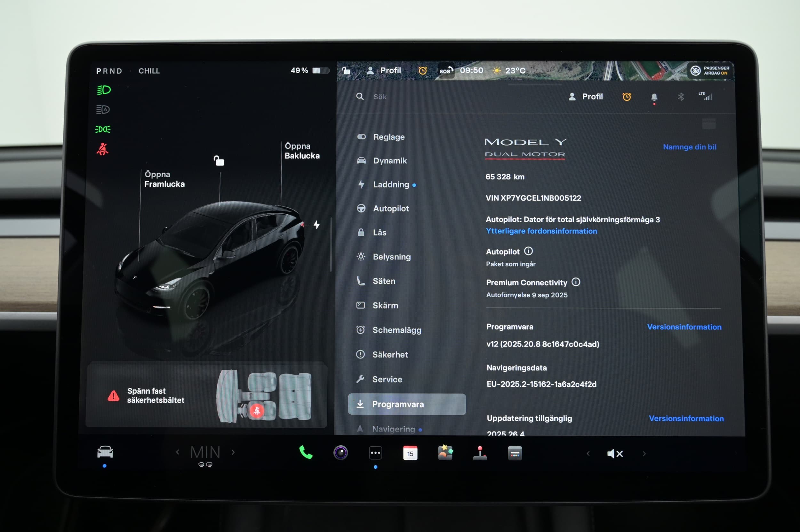The height and width of the screenshot is (532, 800).
Task: Open Versionsinformation beside Uppdatering tillgänglig
Action: pyautogui.click(x=686, y=418)
